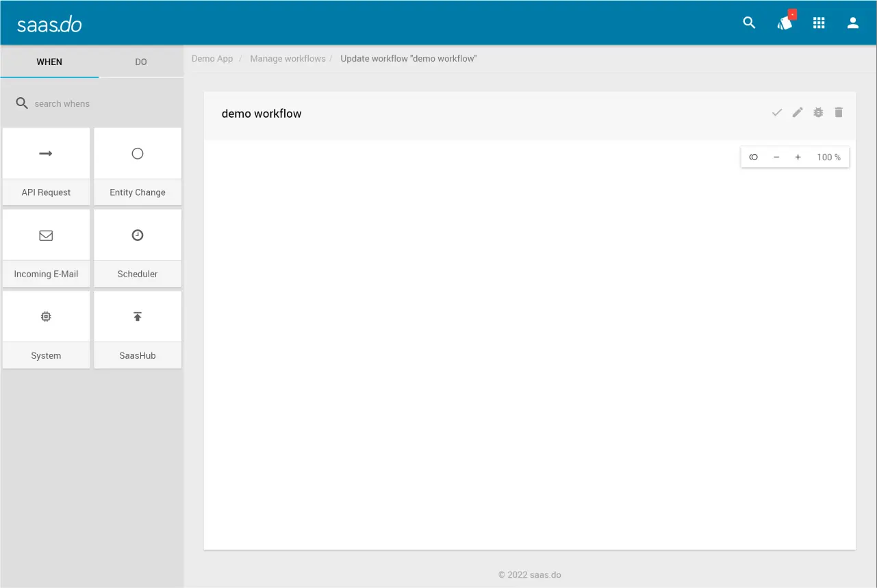Edit workflow name with pencil icon
The height and width of the screenshot is (588, 877).
click(x=798, y=112)
